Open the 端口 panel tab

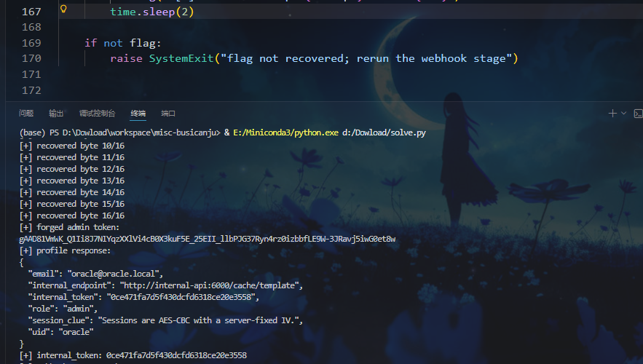click(168, 114)
